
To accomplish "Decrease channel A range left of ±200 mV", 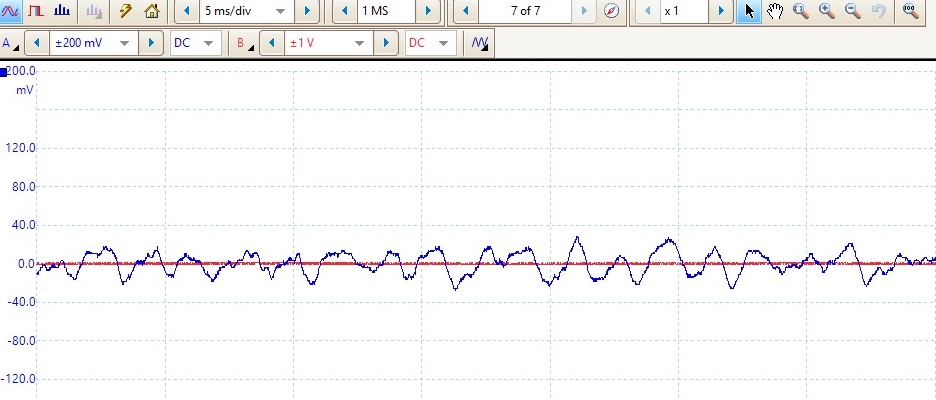I will tap(37, 43).
